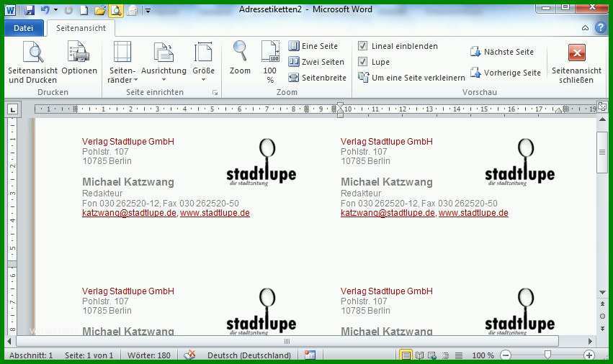Set zoom to 100 %
613x364 pixels.
(269, 63)
